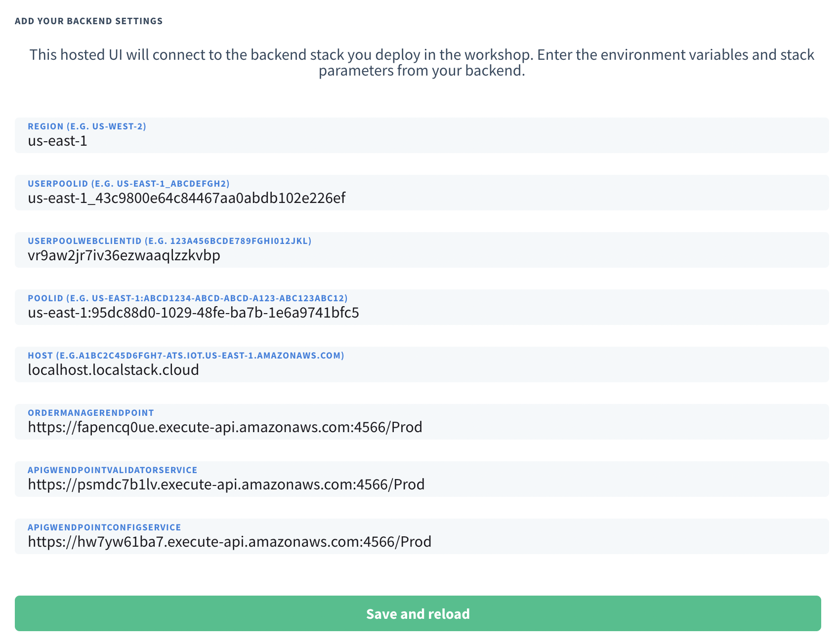839x644 pixels.
Task: Click the ADD YOUR BACKEND SETTINGS heading
Action: 88,21
